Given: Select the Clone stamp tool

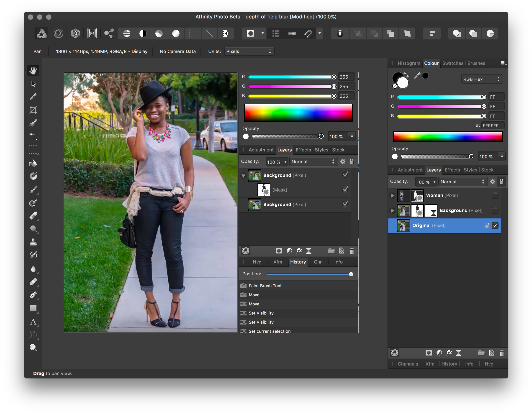Looking at the screenshot, I should pyautogui.click(x=33, y=242).
